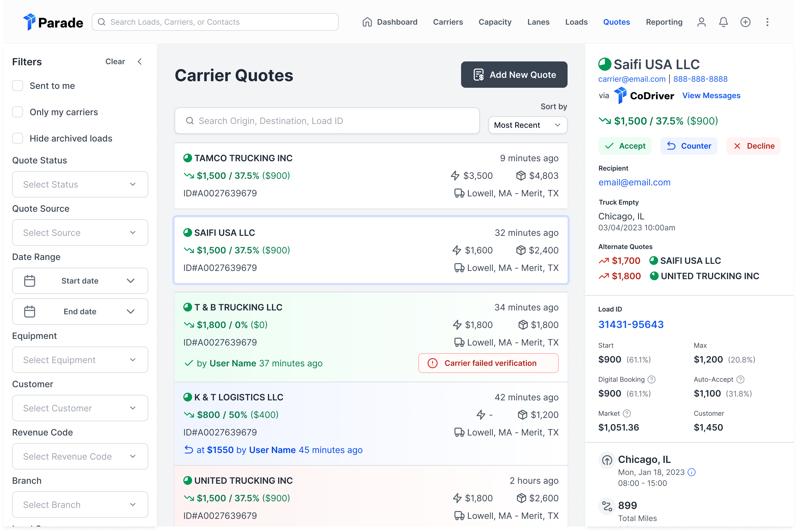797x532 pixels.
Task: Click info icon next to Mon, Jan 18, 2023
Action: pos(691,472)
